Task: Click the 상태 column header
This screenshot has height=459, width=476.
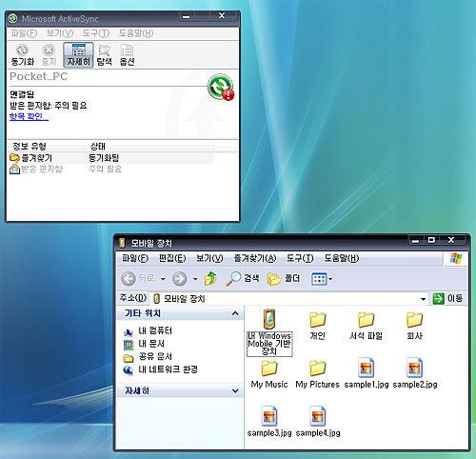Action: [149, 147]
